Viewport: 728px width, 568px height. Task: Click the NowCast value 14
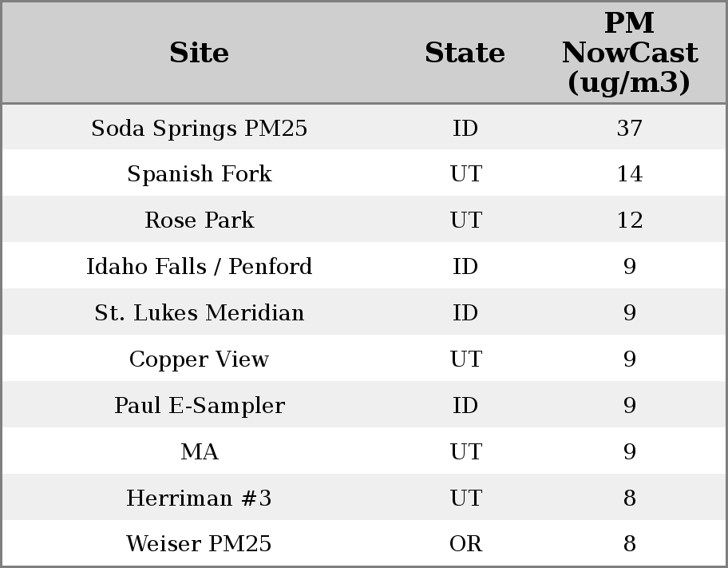pos(629,174)
